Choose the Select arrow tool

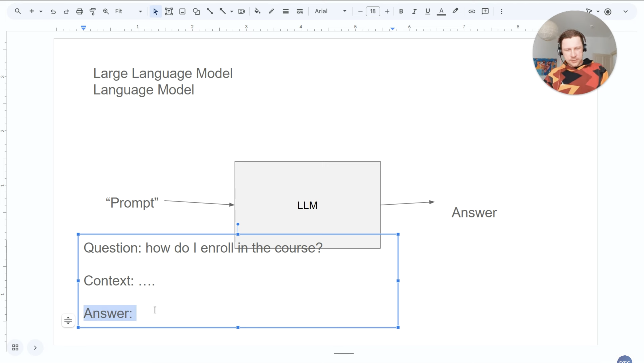click(155, 11)
